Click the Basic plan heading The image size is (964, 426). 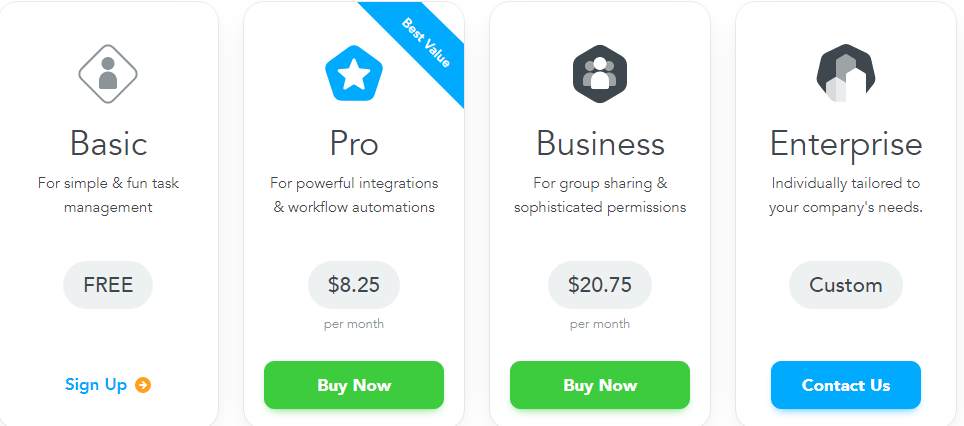pos(108,144)
